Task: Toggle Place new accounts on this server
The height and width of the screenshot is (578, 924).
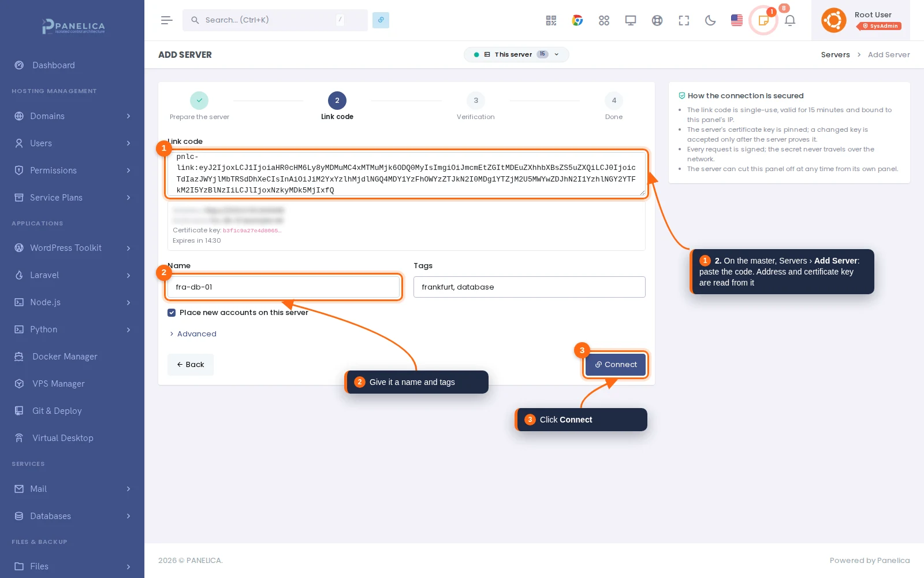Action: 172,313
